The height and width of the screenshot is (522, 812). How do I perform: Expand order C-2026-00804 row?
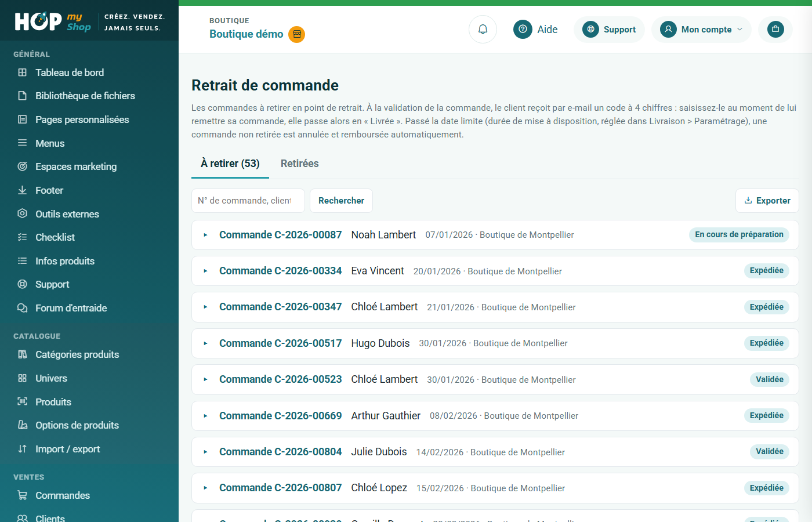[206, 452]
